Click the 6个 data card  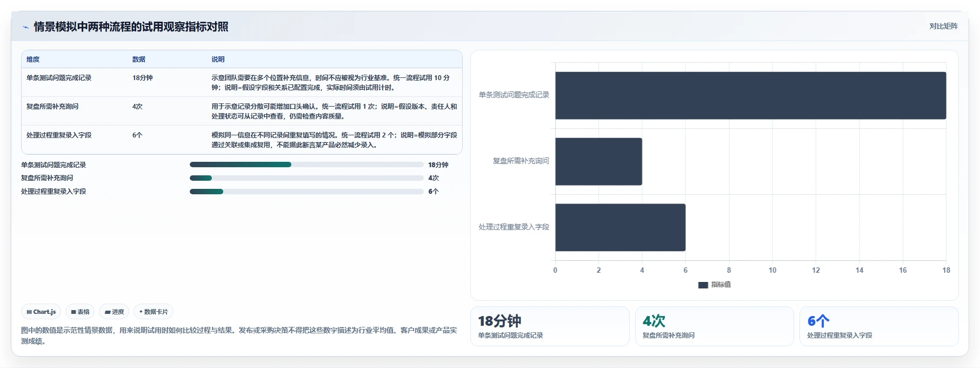(879, 326)
